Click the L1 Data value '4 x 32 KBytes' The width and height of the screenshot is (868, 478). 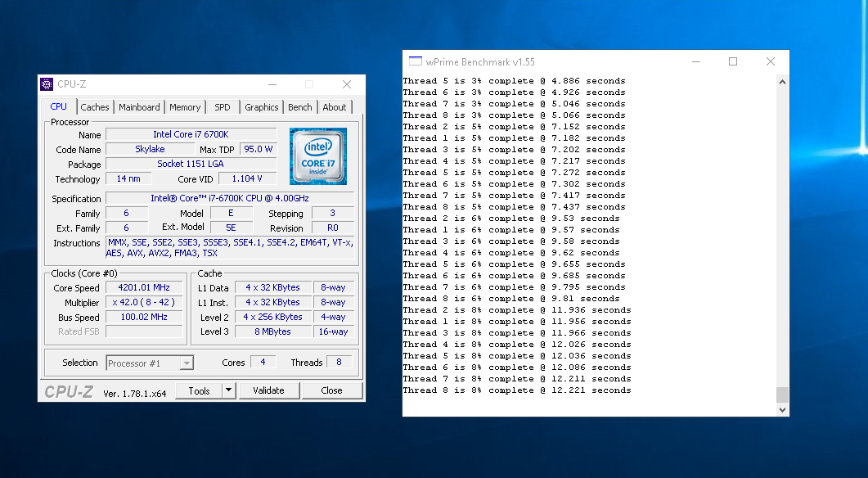[x=273, y=287]
